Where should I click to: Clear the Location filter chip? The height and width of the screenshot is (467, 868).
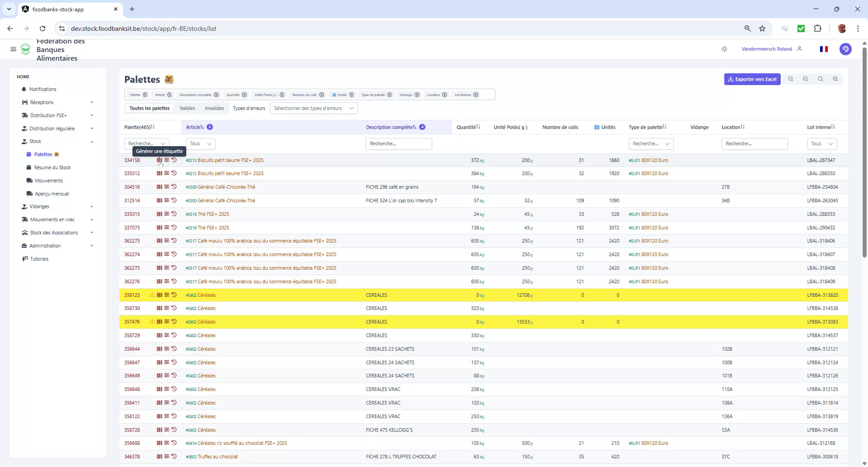point(444,95)
